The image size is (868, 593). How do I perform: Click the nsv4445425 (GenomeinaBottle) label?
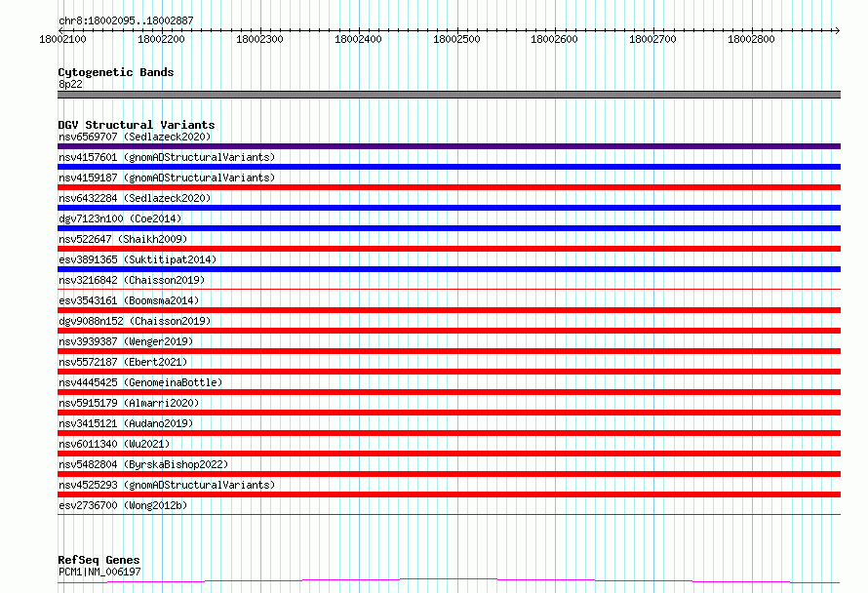(140, 382)
